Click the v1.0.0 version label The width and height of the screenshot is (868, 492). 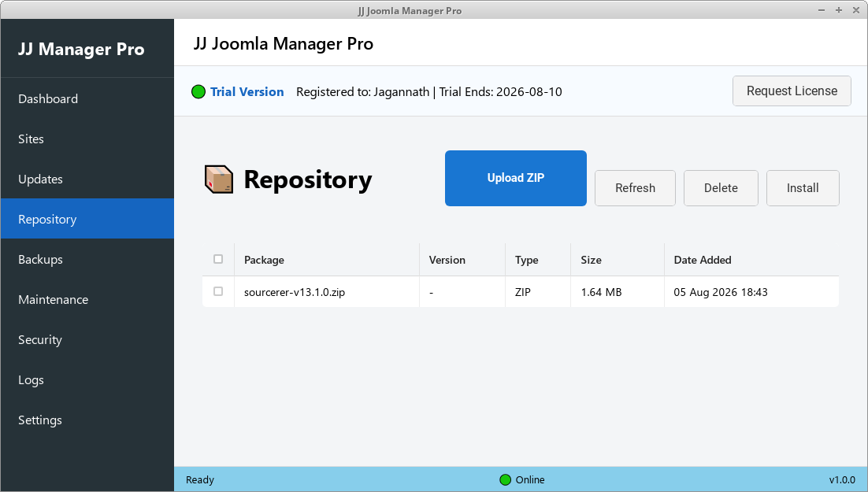coord(842,480)
